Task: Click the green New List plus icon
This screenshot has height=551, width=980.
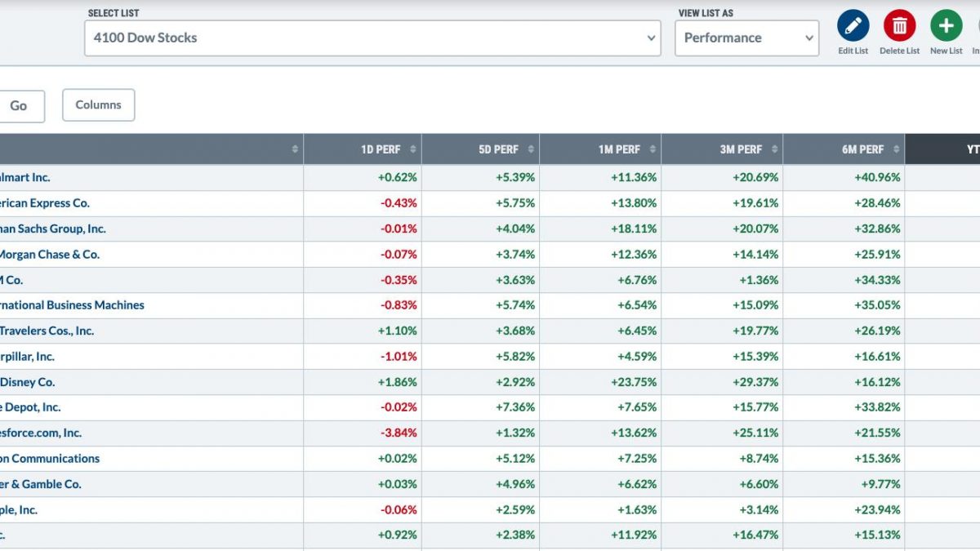Action: pyautogui.click(x=946, y=26)
